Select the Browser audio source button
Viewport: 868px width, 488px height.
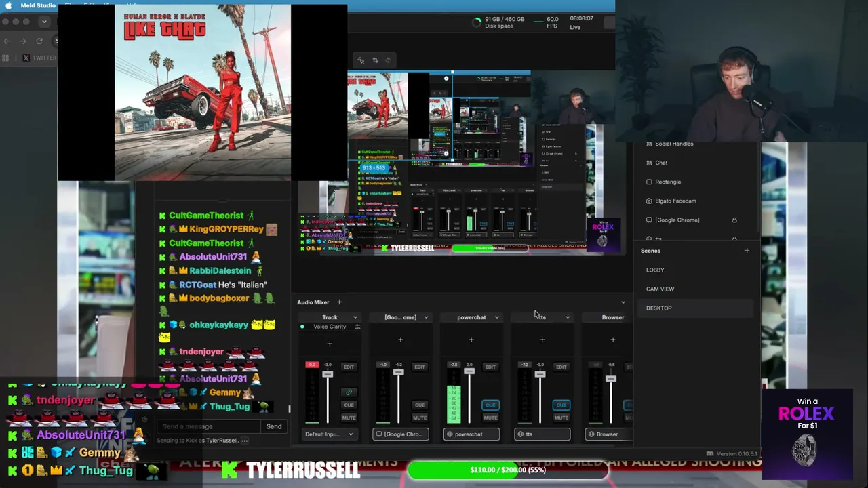[609, 434]
